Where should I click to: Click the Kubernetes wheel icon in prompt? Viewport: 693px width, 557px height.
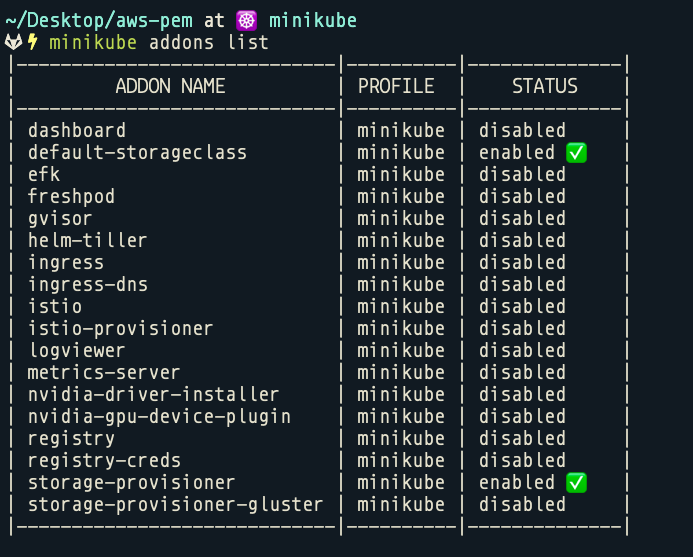point(246,21)
